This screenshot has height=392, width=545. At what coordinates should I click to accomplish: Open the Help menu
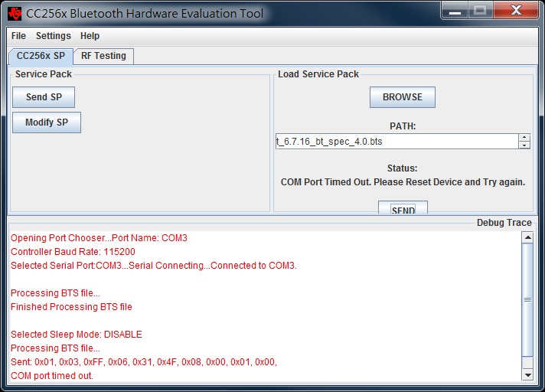point(90,36)
